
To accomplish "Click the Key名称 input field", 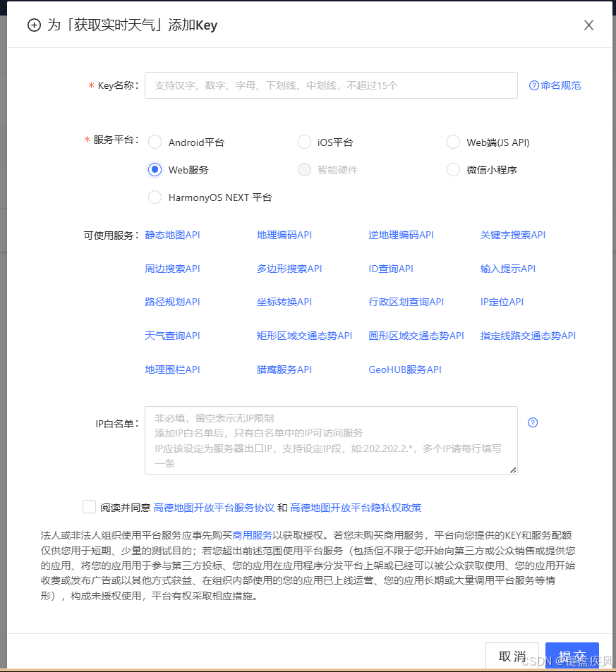I will [x=331, y=85].
